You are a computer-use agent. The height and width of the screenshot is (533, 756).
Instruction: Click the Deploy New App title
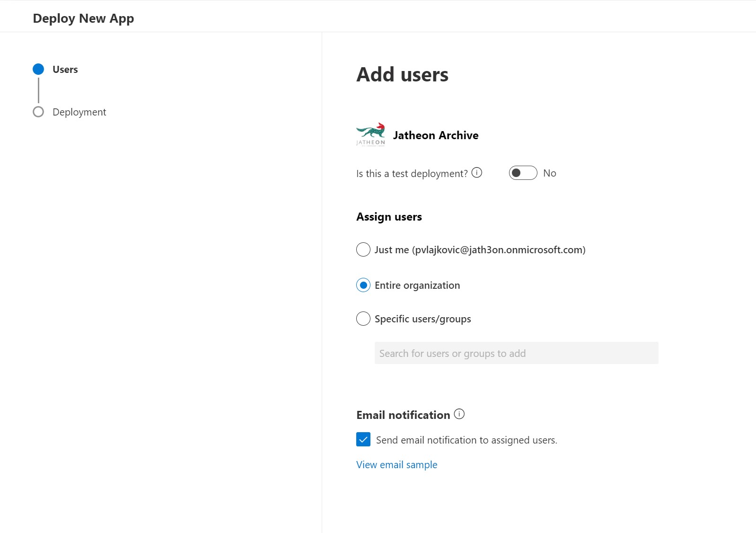pos(83,18)
